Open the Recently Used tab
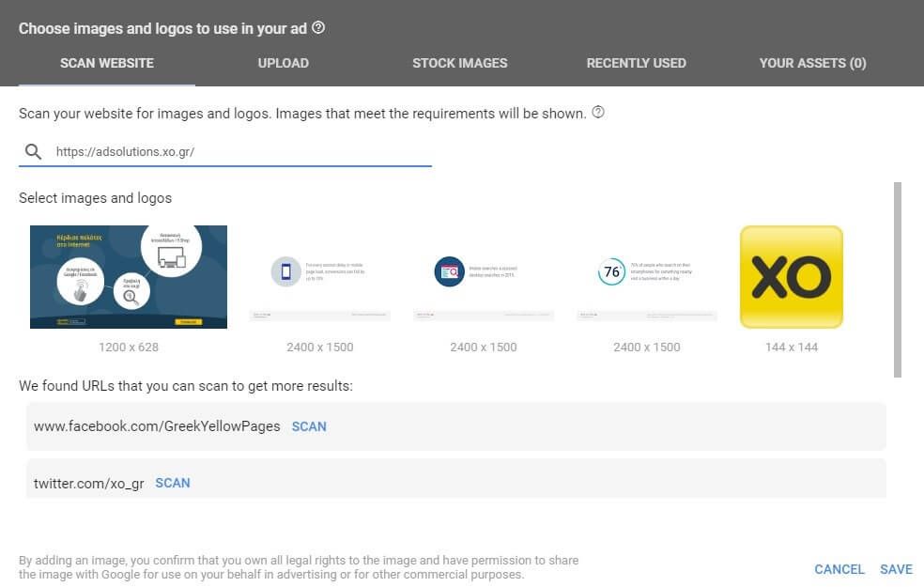Image resolution: width=924 pixels, height=587 pixels. click(x=637, y=63)
